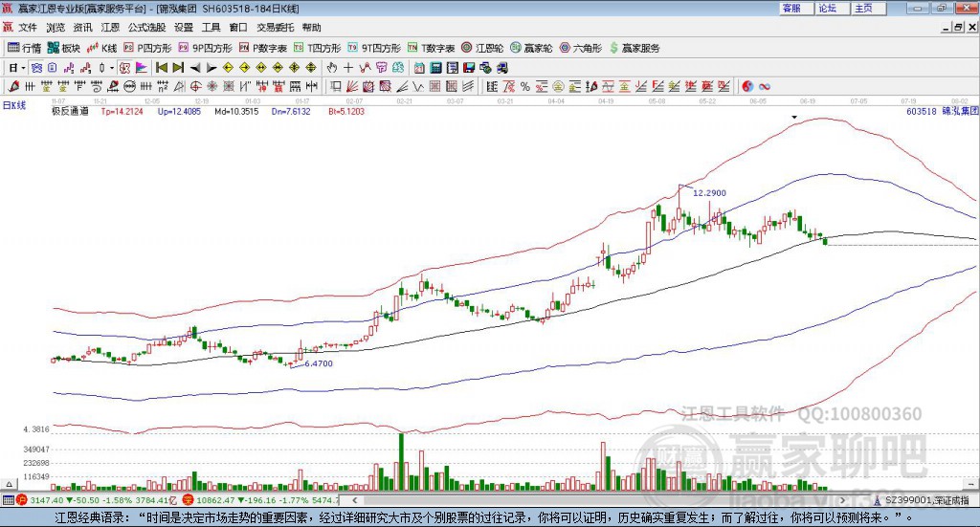
Task: Select the hand pan tool
Action: (331, 68)
